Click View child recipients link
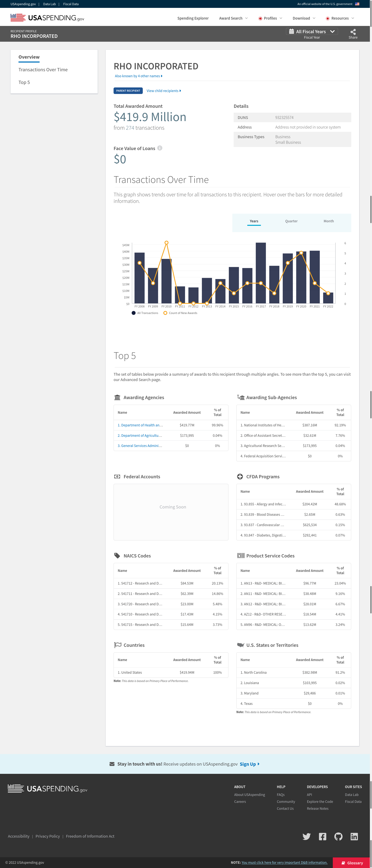The image size is (372, 868). pos(164,91)
